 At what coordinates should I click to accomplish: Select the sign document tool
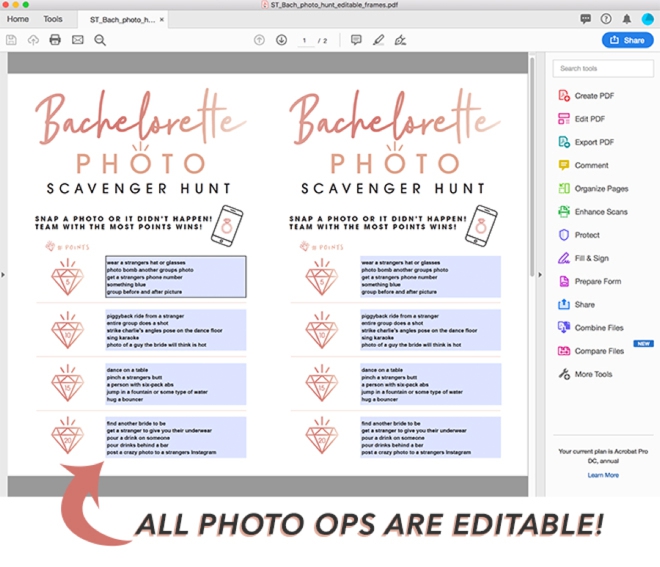[400, 40]
